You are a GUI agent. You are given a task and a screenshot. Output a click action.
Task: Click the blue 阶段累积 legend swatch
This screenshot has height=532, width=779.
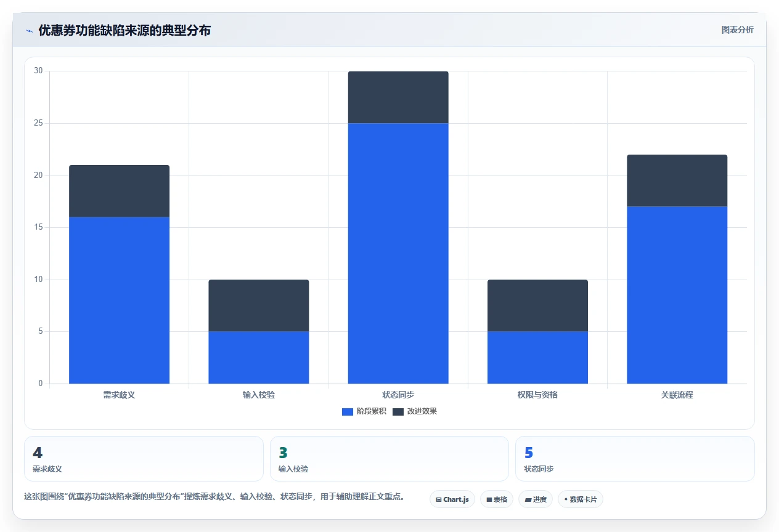pos(348,411)
